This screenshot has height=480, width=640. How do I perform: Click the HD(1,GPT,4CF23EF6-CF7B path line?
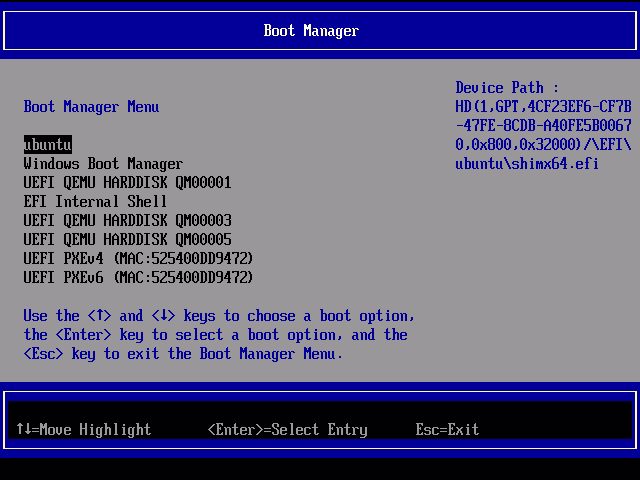pos(543,107)
